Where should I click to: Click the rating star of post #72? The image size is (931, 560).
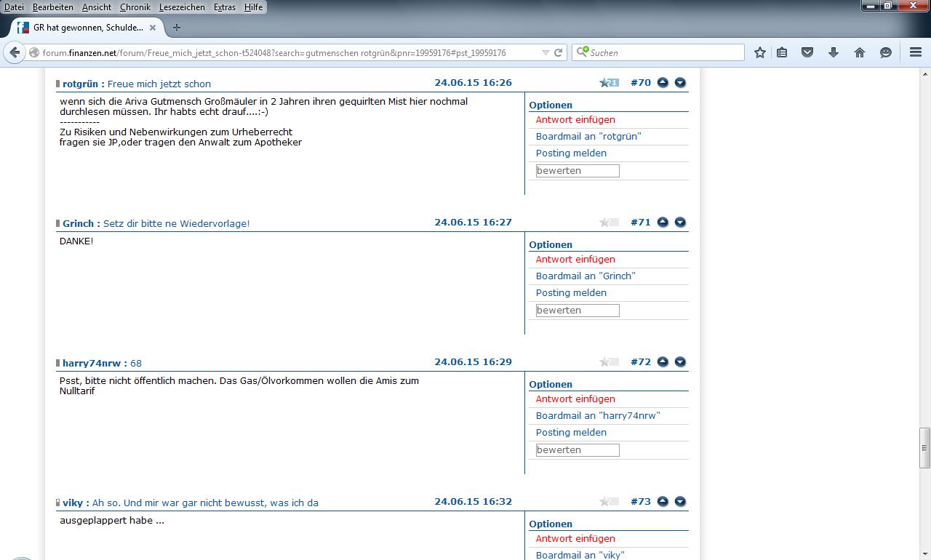point(609,362)
